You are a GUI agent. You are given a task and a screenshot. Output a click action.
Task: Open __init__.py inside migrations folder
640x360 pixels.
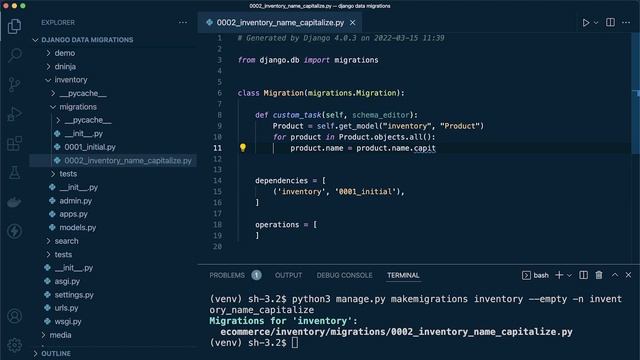coord(84,133)
